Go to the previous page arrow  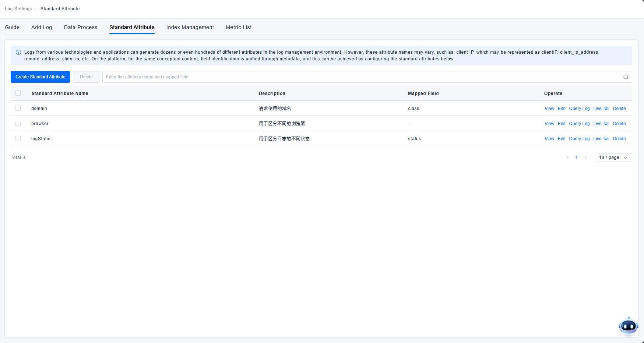[x=567, y=158]
